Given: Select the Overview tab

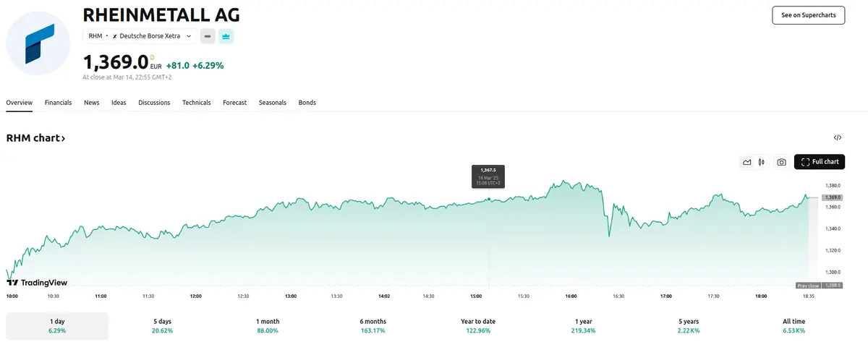Looking at the screenshot, I should click(20, 103).
